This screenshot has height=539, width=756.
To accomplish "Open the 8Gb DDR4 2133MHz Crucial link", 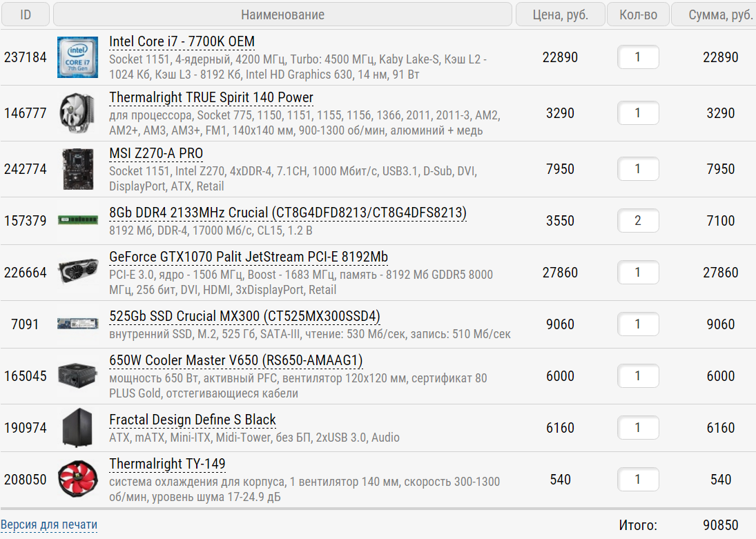I will click(x=288, y=213).
